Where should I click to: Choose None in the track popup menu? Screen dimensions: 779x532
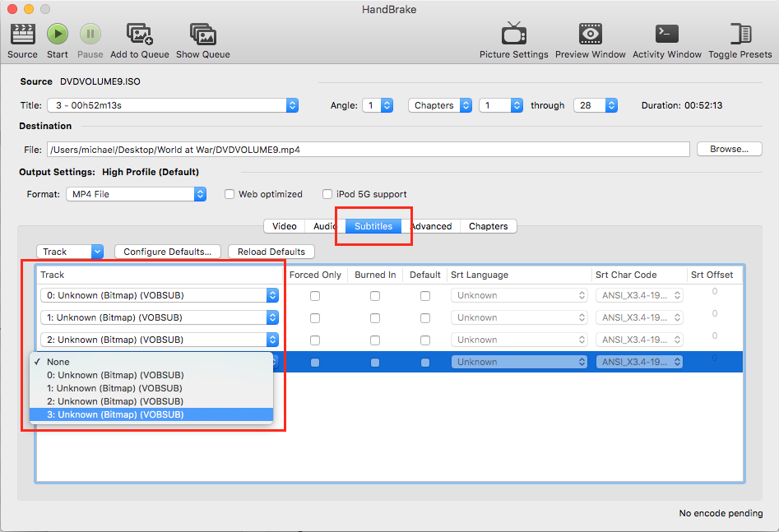coord(151,362)
